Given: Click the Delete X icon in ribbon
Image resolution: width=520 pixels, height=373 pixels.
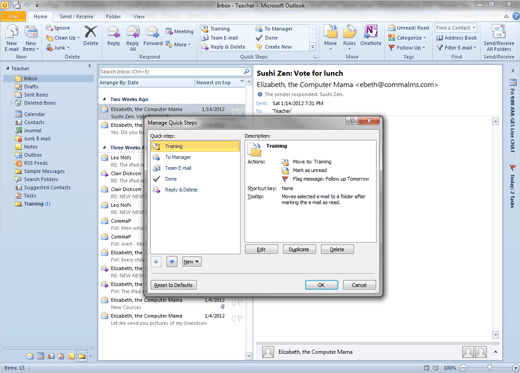Looking at the screenshot, I should 90,32.
